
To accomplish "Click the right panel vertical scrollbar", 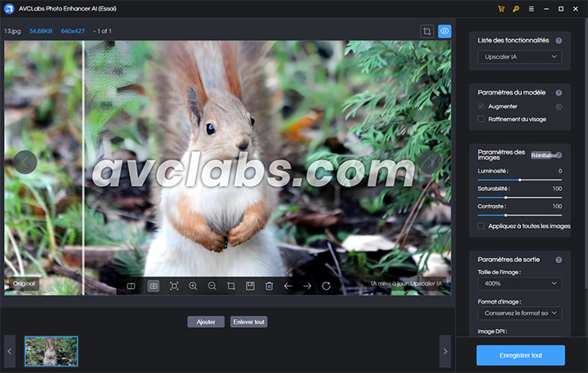I will [586, 153].
